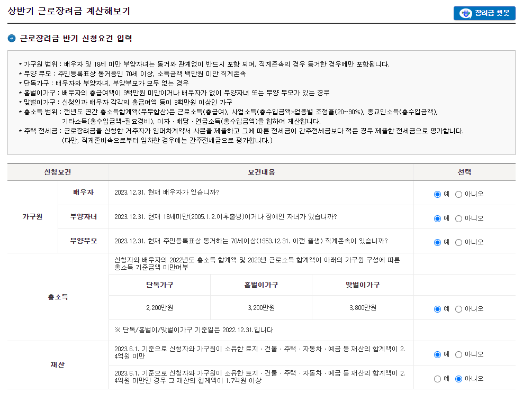Click the 맞벌이가구 column header
Image resolution: width=532 pixels, height=393 pixels.
coord(363,285)
